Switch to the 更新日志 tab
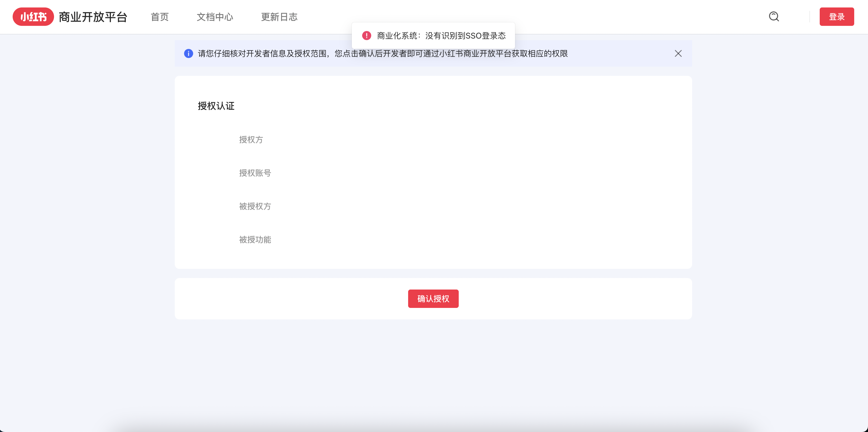 point(279,17)
